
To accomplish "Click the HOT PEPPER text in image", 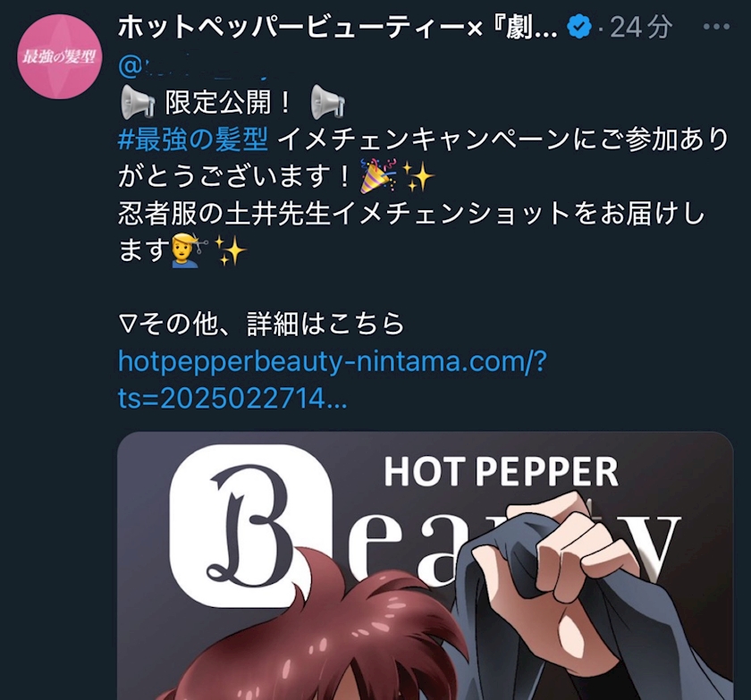I will coord(501,471).
